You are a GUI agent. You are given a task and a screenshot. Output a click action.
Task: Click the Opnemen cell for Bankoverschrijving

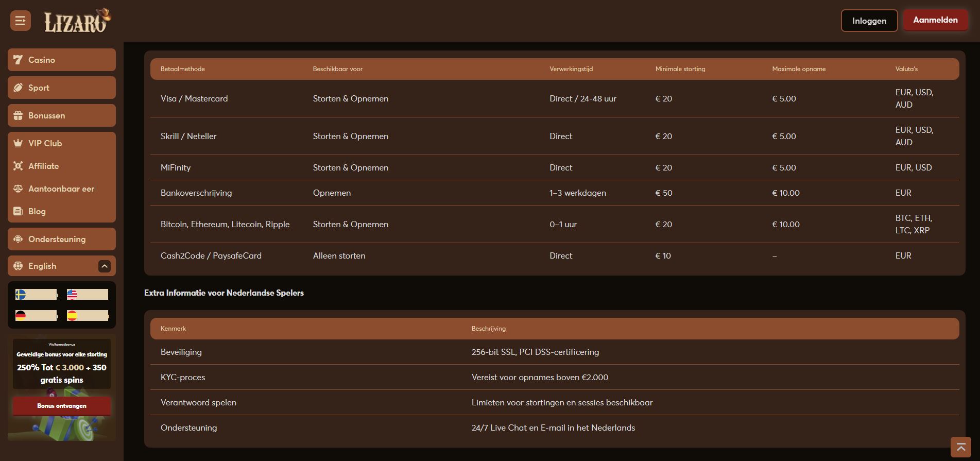click(x=332, y=193)
